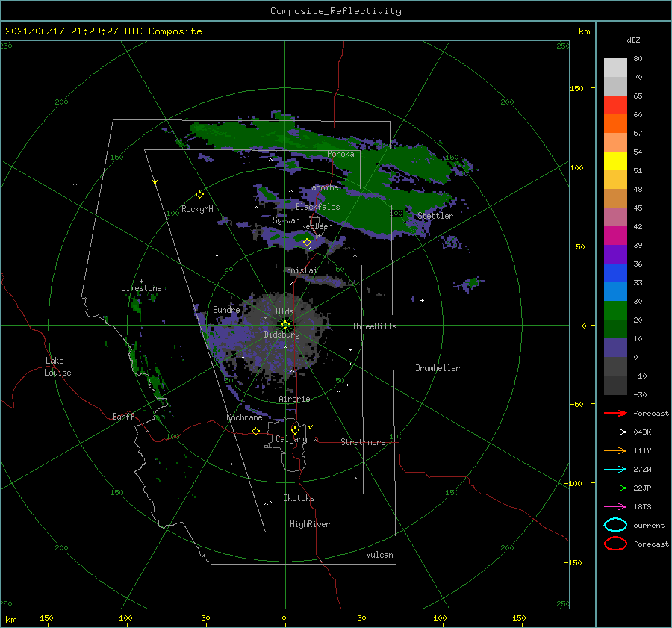The image size is (672, 628).
Task: Click the yellow diamond marker in Calgary
Action: [295, 430]
